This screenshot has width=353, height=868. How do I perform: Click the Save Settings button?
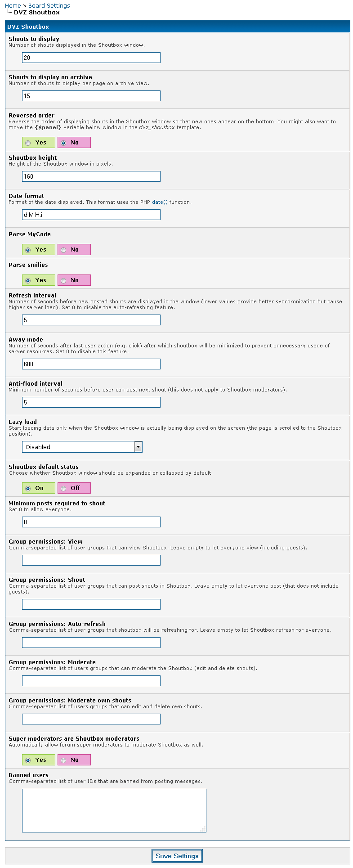coord(177,856)
